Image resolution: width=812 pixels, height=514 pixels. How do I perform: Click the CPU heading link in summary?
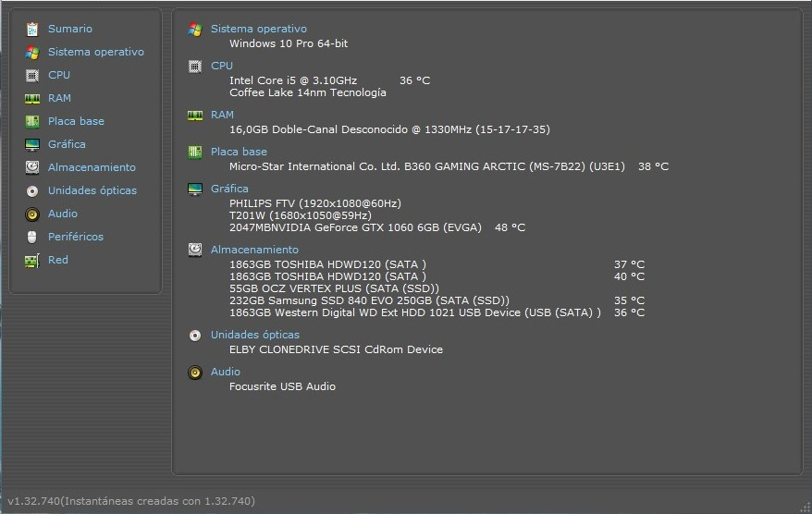222,66
